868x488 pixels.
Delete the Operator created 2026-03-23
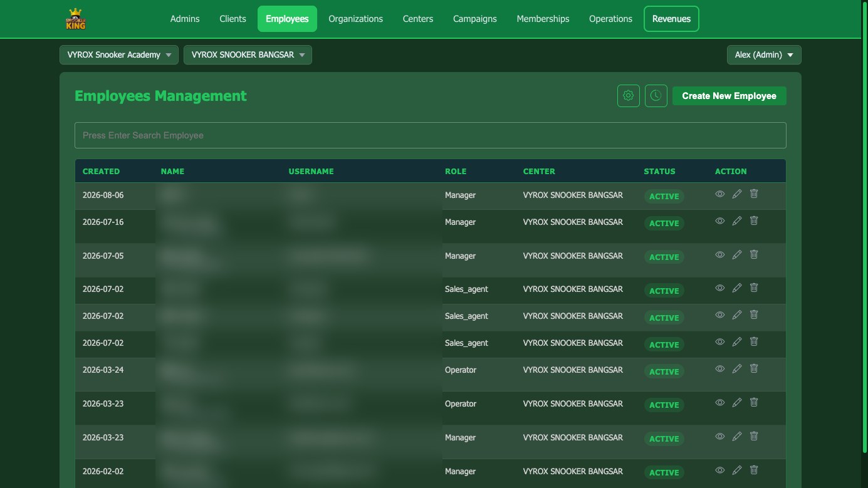click(754, 403)
